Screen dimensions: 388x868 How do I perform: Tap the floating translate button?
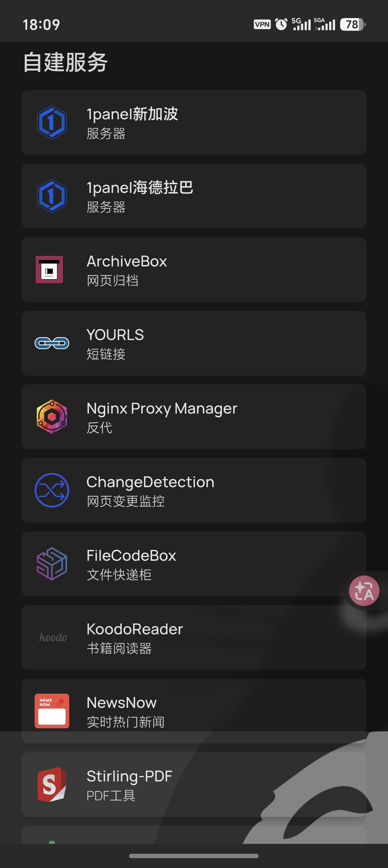tap(364, 591)
